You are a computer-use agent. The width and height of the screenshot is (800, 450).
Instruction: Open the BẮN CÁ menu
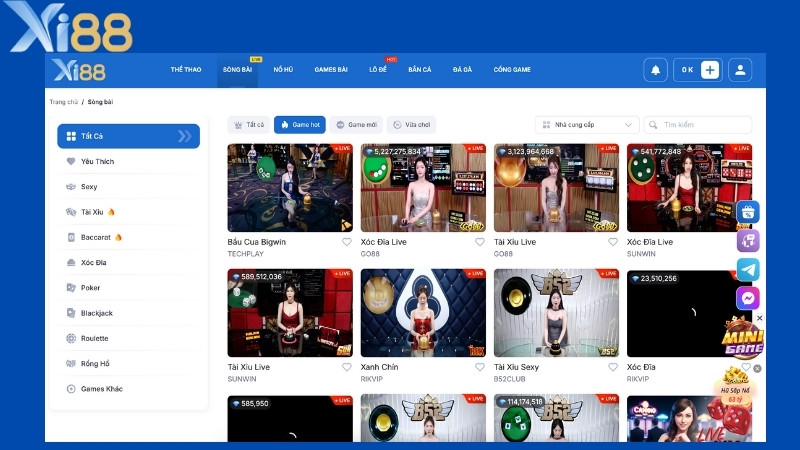click(419, 70)
